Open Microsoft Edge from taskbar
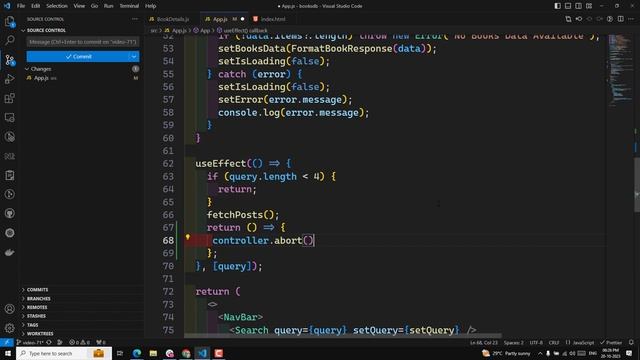 pyautogui.click(x=137, y=353)
